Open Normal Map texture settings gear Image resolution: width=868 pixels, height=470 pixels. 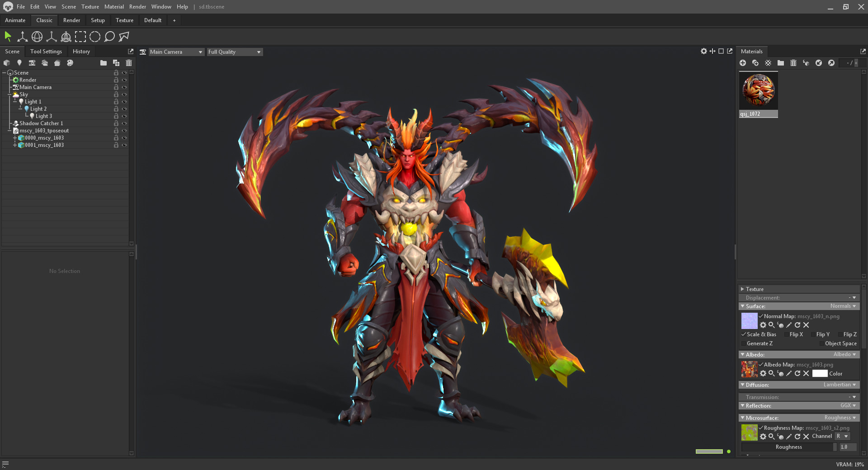click(763, 325)
